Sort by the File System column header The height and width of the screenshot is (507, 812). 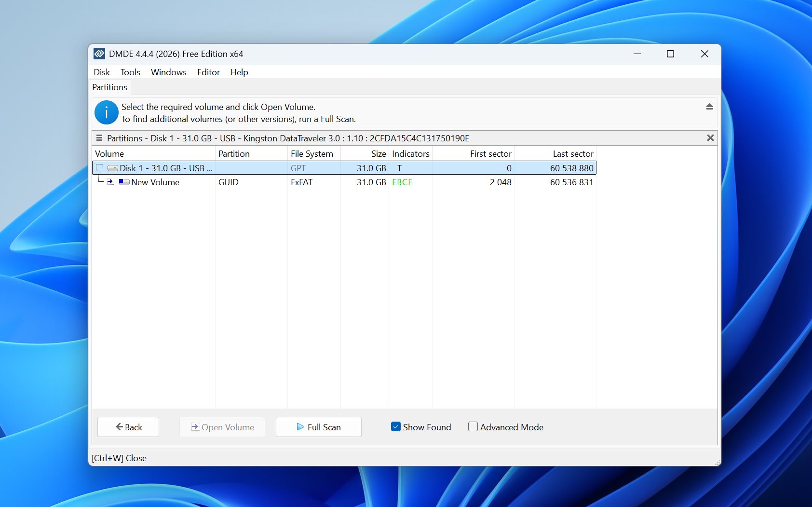coord(314,154)
